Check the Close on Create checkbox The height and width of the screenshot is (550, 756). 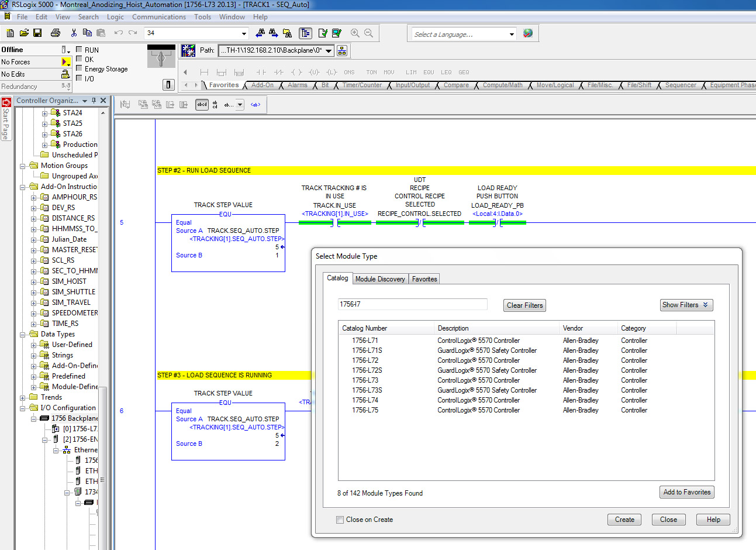340,520
